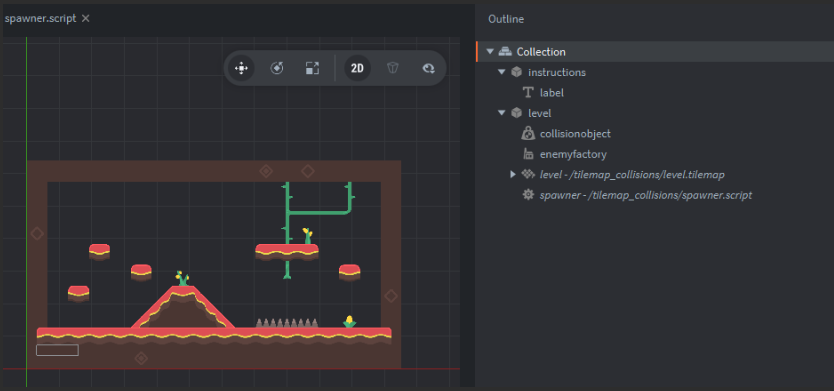Click the enemyfactory factory icon
The image size is (834, 391).
(528, 154)
